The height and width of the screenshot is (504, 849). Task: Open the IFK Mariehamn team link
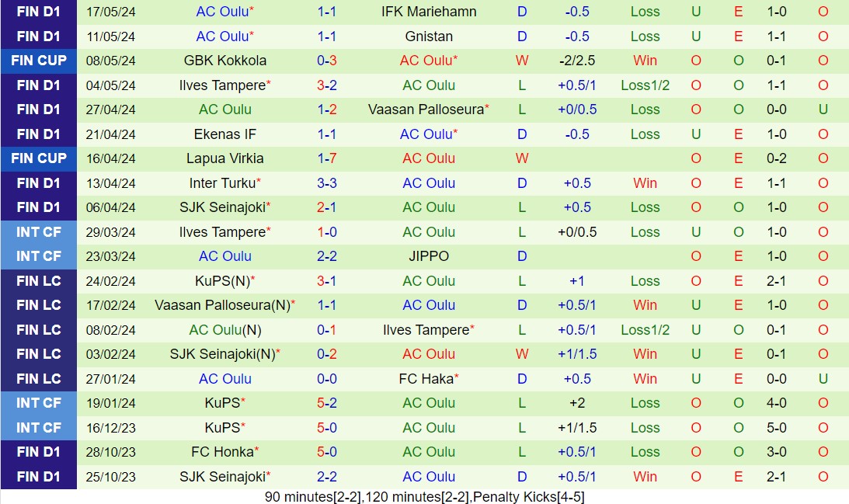tap(429, 12)
